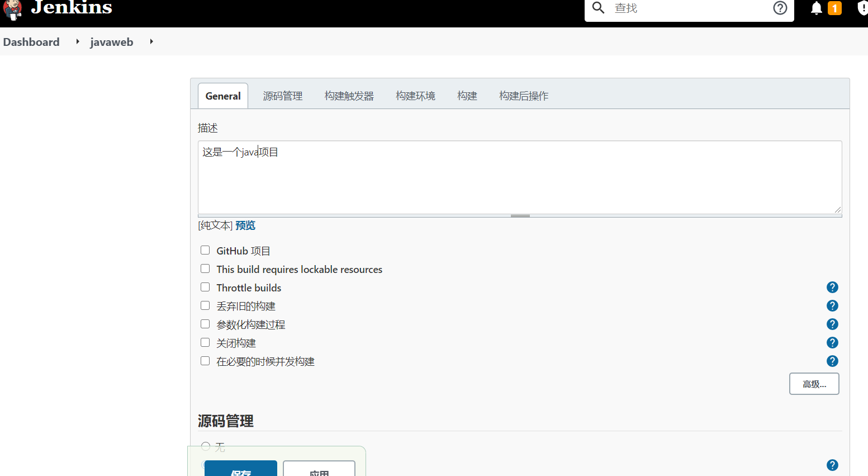Viewport: 868px width, 476px height.
Task: Open help for Throttle builds
Action: (832, 287)
